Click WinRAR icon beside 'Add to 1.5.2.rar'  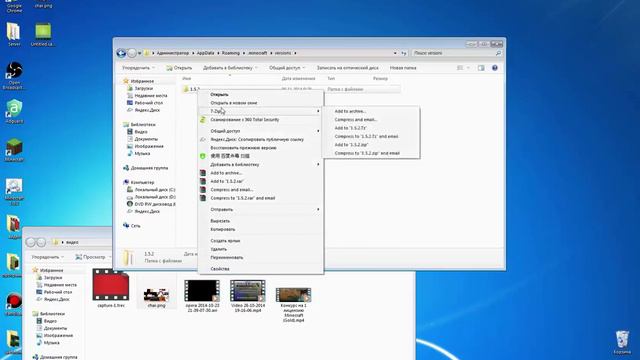203,181
